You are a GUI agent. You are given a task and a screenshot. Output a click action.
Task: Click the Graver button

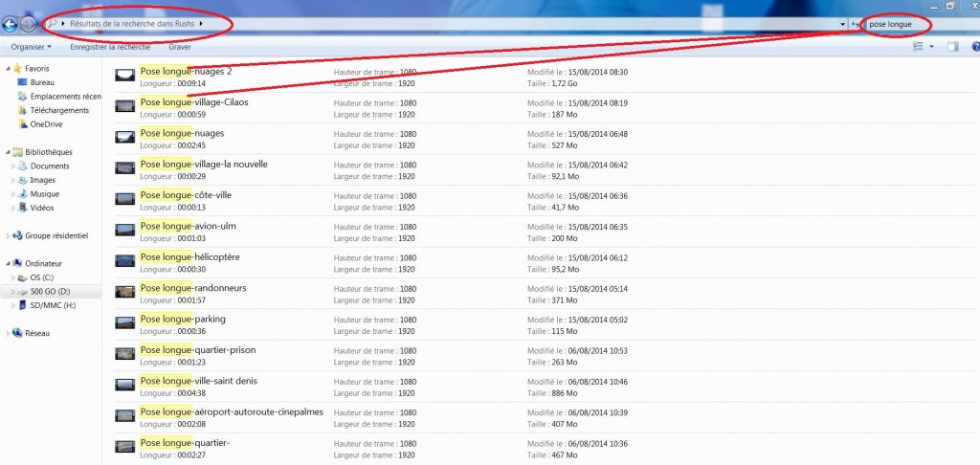(180, 47)
